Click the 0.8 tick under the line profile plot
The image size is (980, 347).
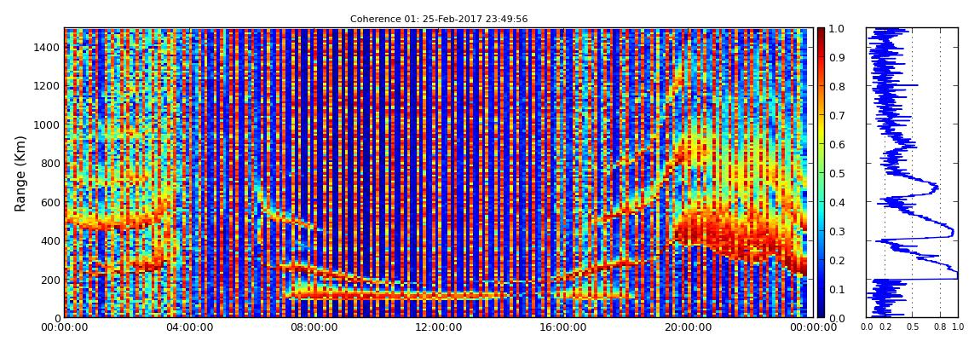tap(941, 327)
